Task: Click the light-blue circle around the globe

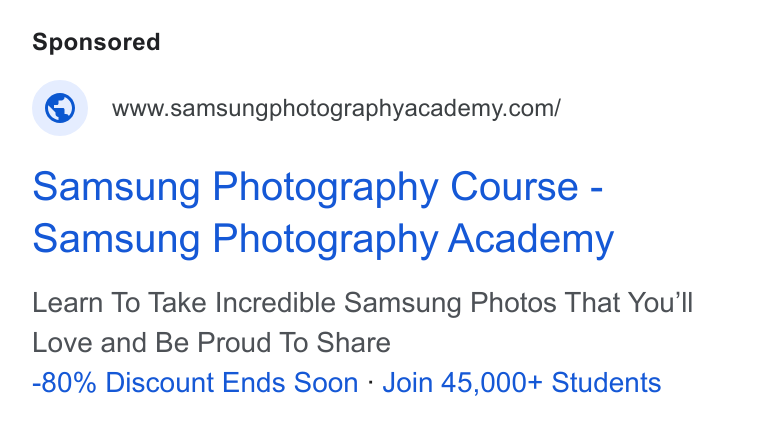Action: 60,108
